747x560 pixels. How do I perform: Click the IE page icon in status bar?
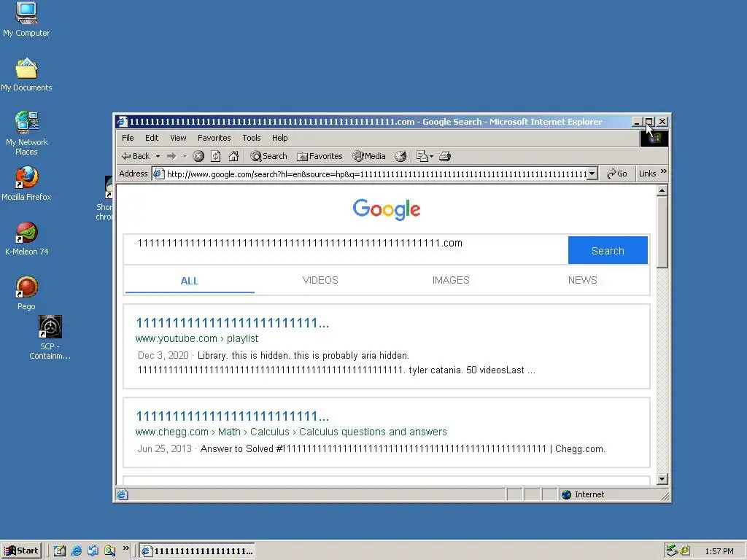123,495
